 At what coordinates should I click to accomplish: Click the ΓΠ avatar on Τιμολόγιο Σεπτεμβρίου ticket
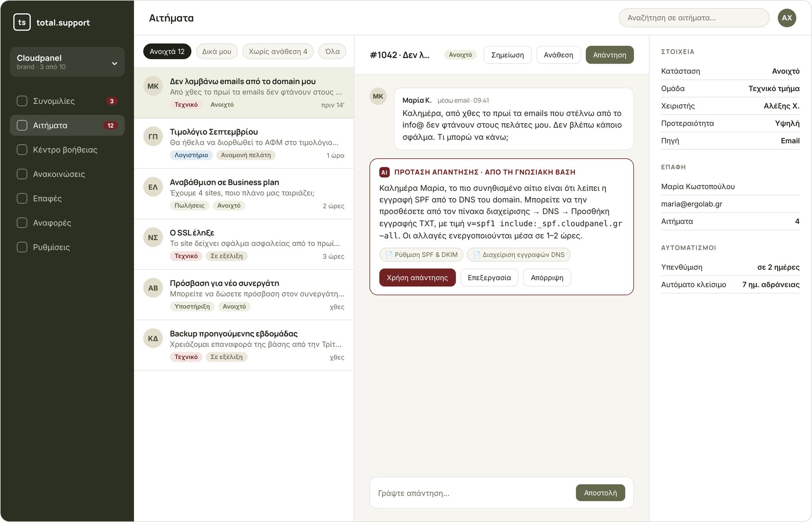coord(153,137)
